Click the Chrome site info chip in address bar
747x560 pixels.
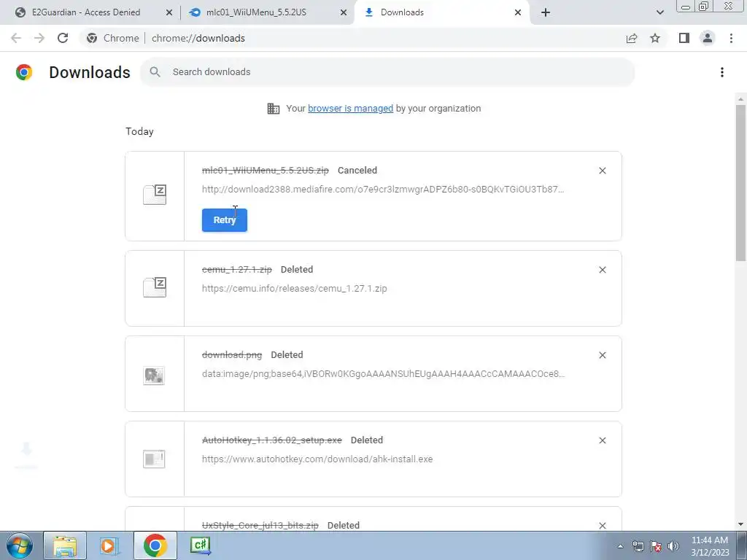pyautogui.click(x=113, y=38)
